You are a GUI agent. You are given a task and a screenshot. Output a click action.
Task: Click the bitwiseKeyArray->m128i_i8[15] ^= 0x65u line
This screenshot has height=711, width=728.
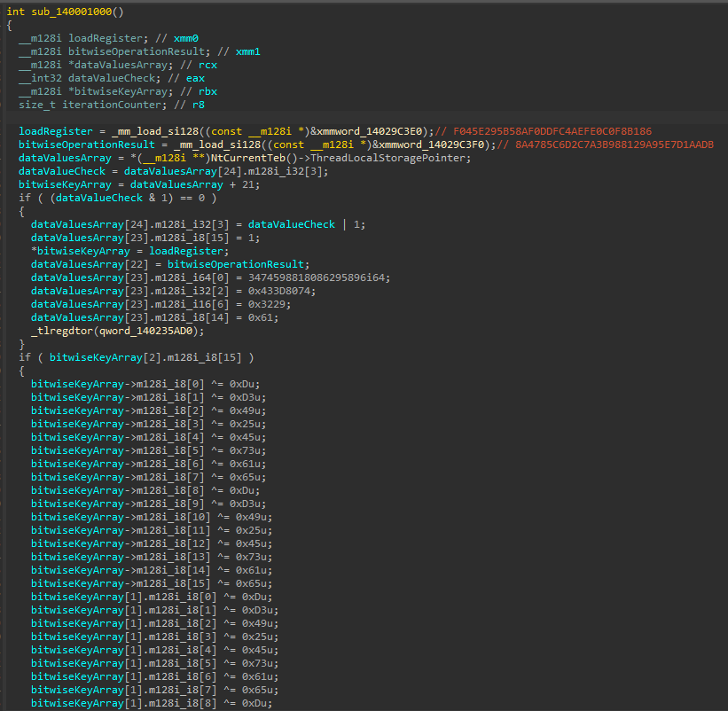pos(152,584)
